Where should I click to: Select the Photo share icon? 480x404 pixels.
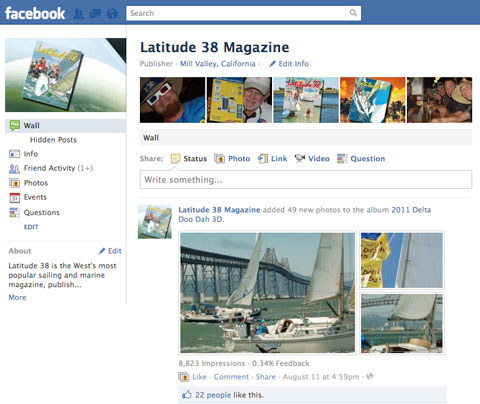pyautogui.click(x=219, y=159)
